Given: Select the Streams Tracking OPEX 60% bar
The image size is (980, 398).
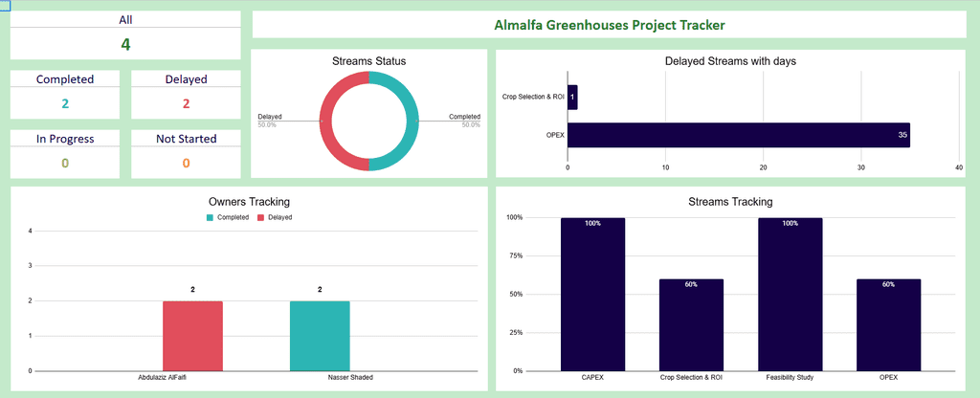Looking at the screenshot, I should pyautogui.click(x=889, y=325).
